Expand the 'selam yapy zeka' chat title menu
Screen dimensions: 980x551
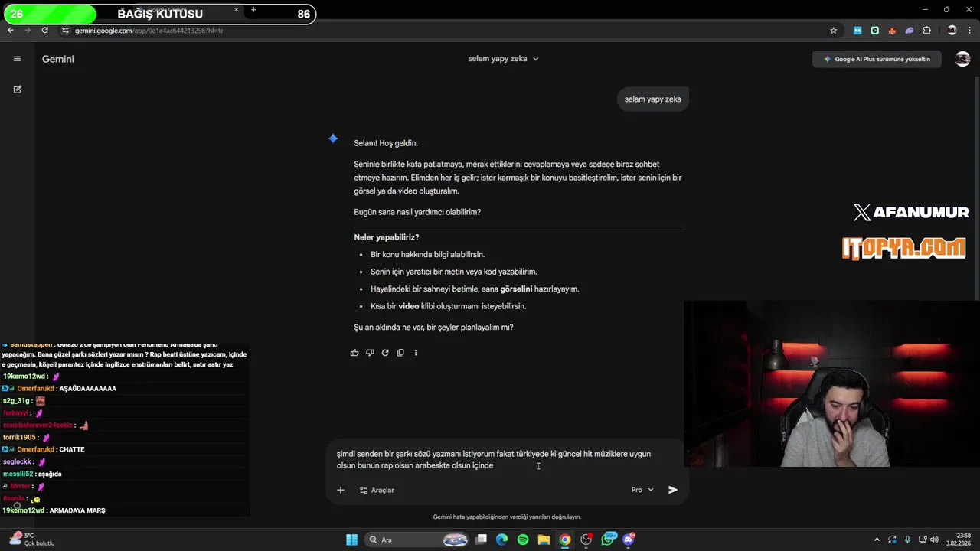[503, 59]
